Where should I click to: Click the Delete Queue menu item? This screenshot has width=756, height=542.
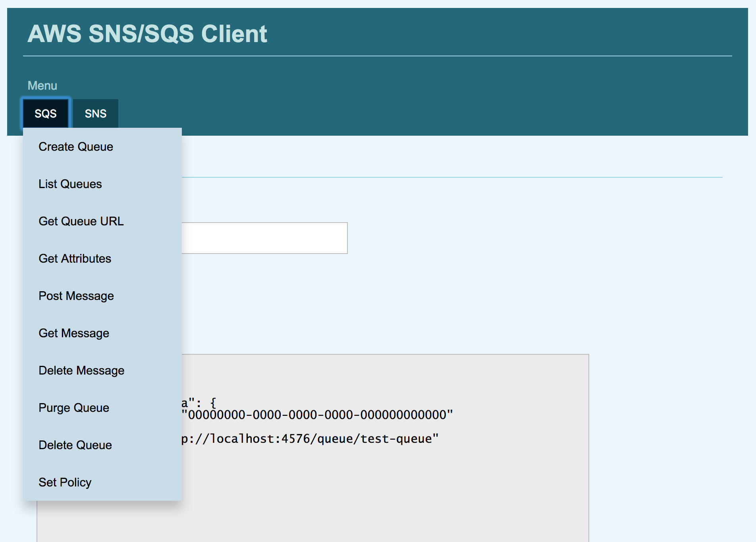(75, 445)
